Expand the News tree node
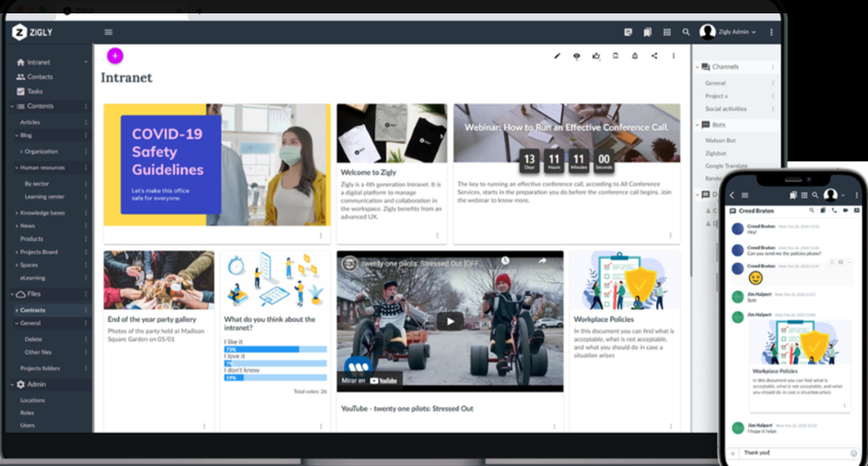The image size is (868, 466). [16, 226]
